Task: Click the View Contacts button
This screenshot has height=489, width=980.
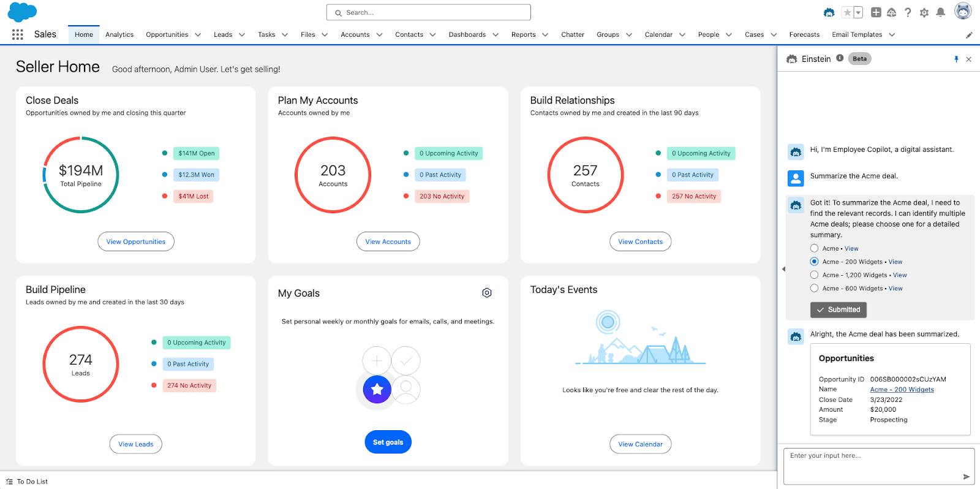Action: click(x=641, y=241)
